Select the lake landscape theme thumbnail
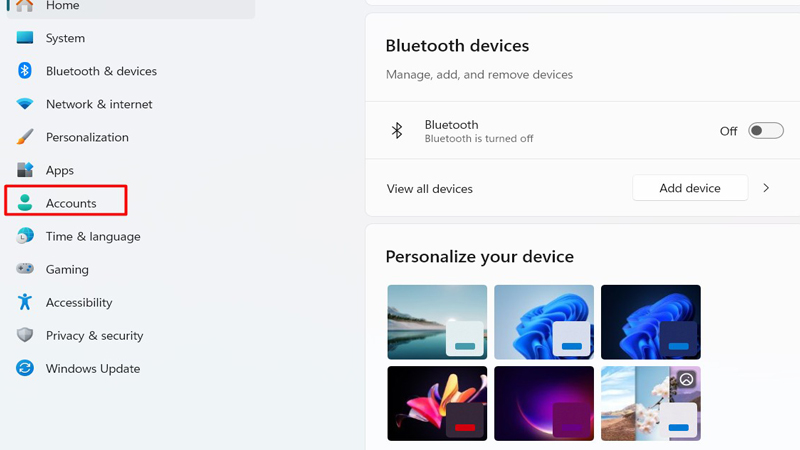This screenshot has height=450, width=800. click(x=437, y=322)
